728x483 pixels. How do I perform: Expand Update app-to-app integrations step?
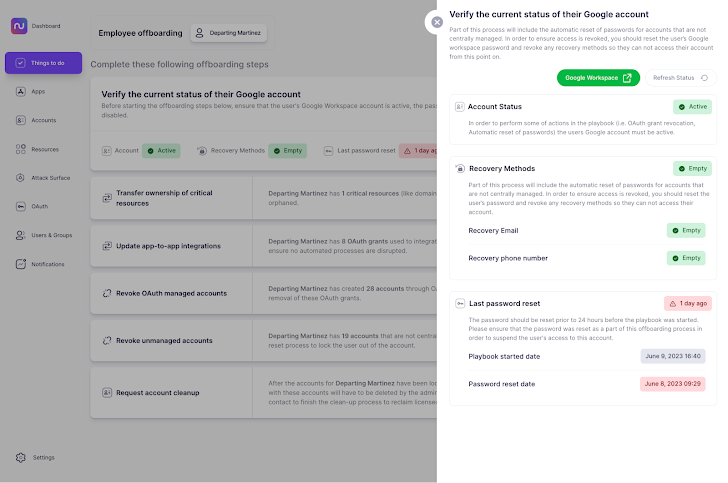click(x=170, y=245)
